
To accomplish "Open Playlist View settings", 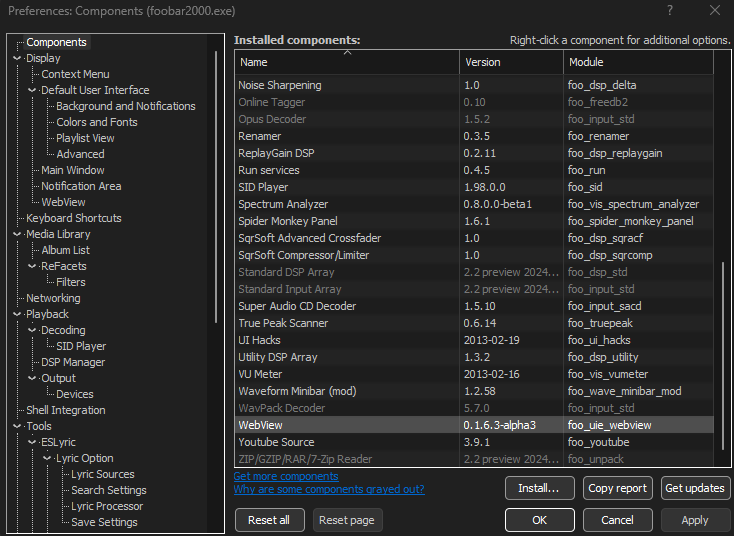I will (85, 138).
